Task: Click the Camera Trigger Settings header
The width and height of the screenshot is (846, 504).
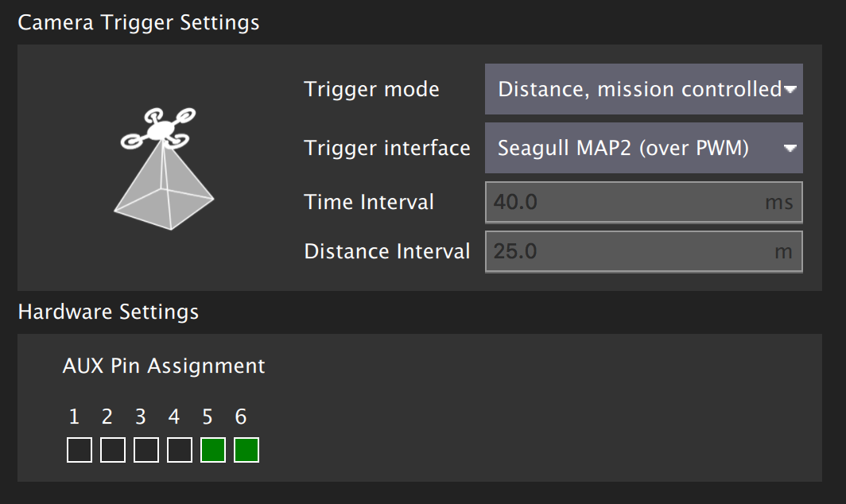Action: [138, 22]
